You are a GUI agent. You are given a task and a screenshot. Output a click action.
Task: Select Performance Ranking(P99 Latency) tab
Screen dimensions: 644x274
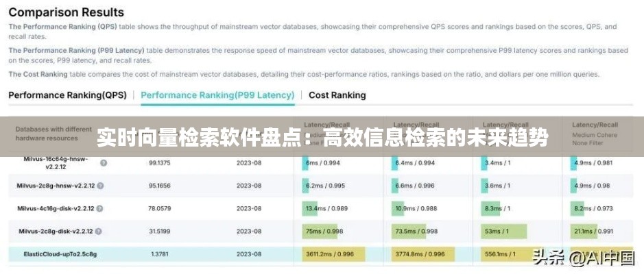[x=217, y=95]
